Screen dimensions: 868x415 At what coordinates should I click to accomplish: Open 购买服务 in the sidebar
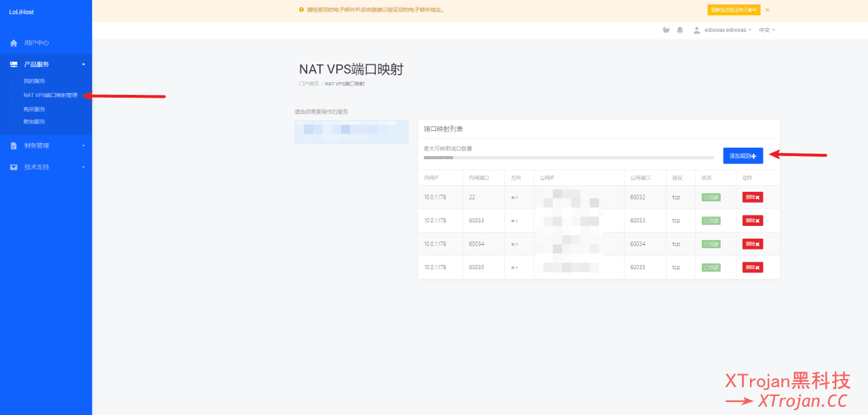(x=35, y=109)
